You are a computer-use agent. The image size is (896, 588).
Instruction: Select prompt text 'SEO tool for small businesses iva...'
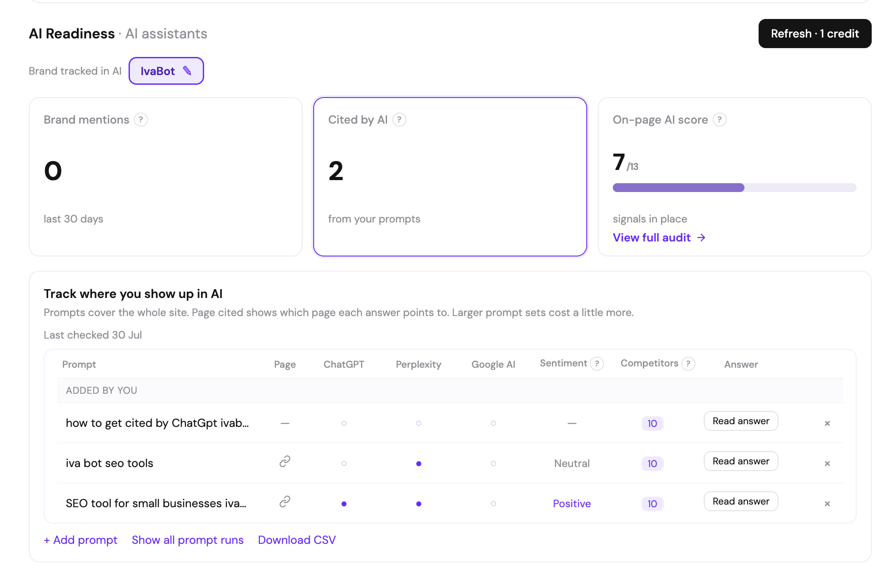(156, 503)
